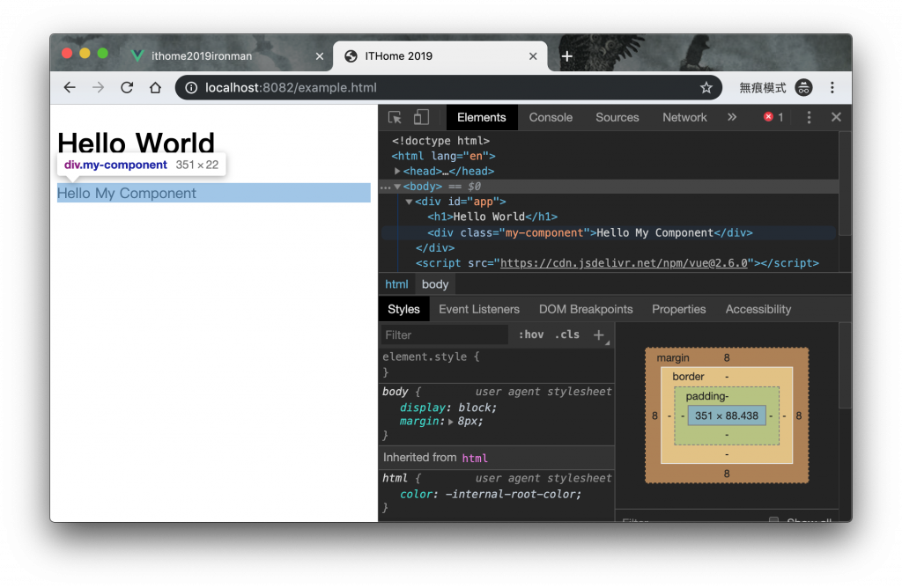
Task: Toggle the .cls class editor button
Action: pyautogui.click(x=567, y=334)
